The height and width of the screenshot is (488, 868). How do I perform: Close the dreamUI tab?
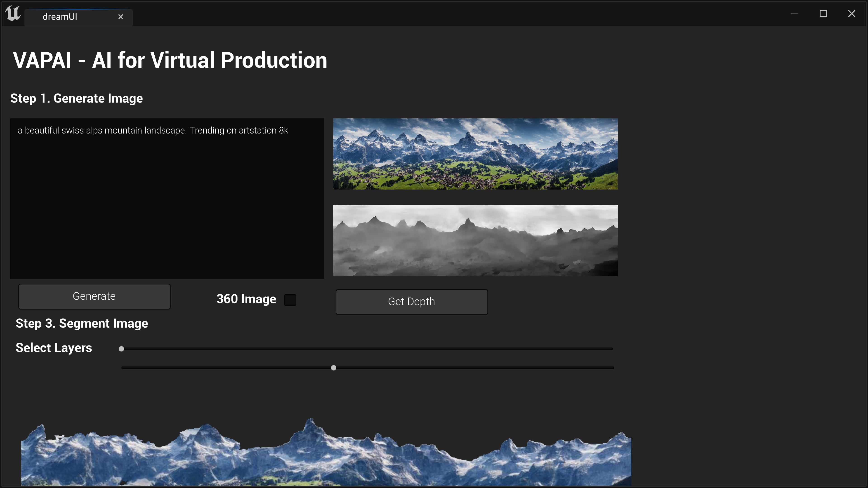[x=121, y=17]
